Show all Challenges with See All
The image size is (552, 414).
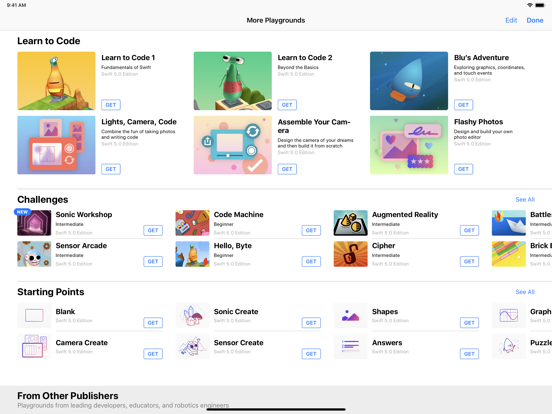[x=525, y=200]
